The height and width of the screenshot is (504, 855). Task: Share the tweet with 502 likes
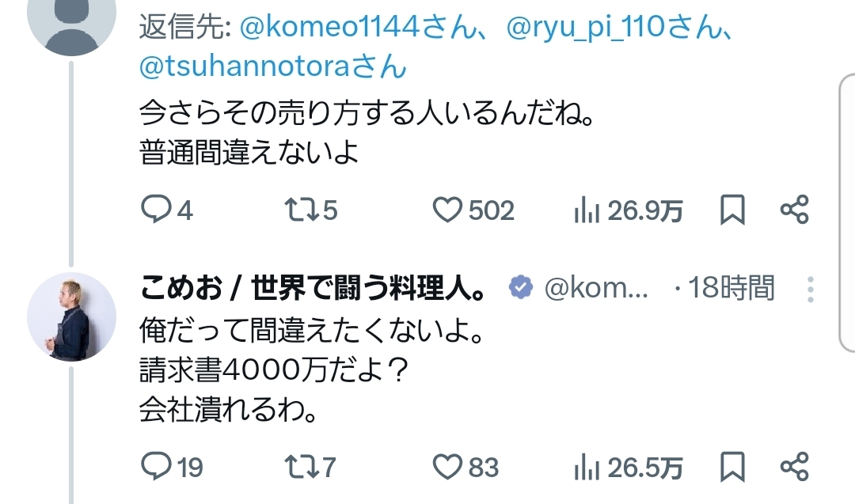794,210
